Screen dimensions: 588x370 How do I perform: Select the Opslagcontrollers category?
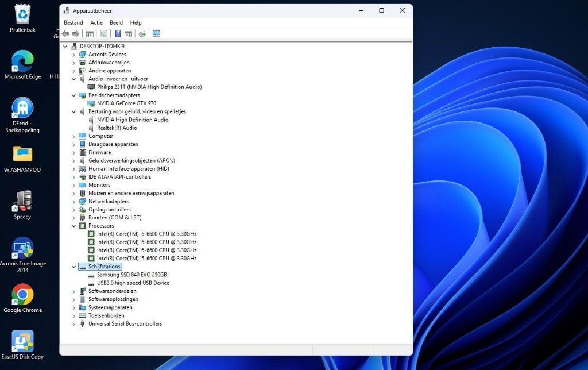[x=110, y=210]
